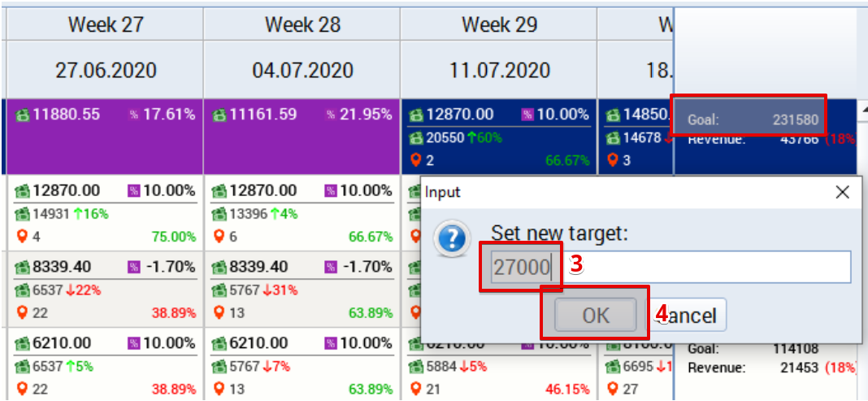
Task: Click the 04.07.2020 date header
Action: [302, 70]
